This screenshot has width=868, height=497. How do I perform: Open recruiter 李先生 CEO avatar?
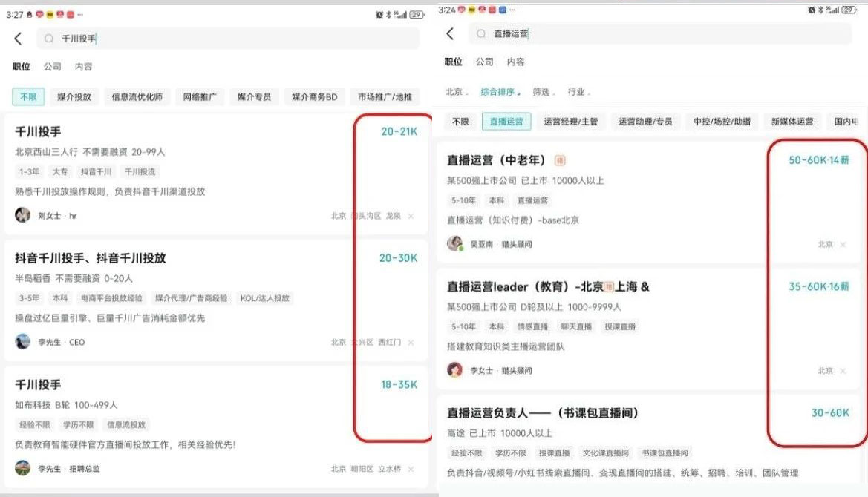click(x=23, y=342)
